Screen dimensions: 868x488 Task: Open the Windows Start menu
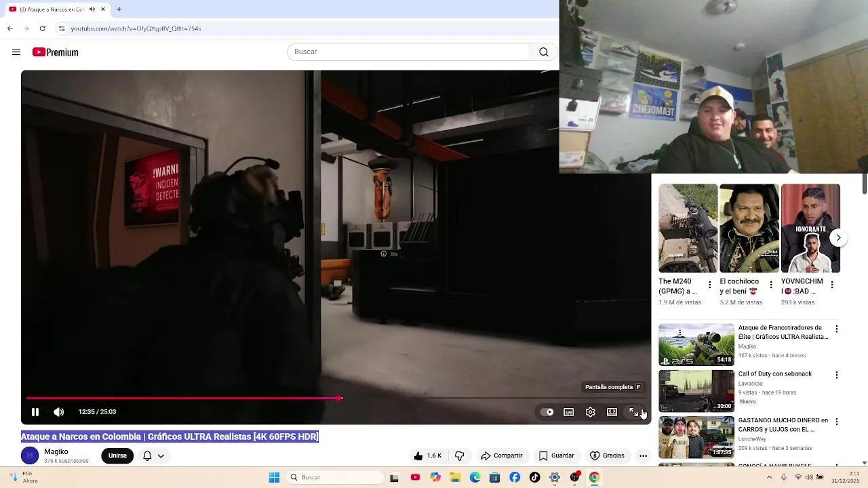pyautogui.click(x=274, y=477)
